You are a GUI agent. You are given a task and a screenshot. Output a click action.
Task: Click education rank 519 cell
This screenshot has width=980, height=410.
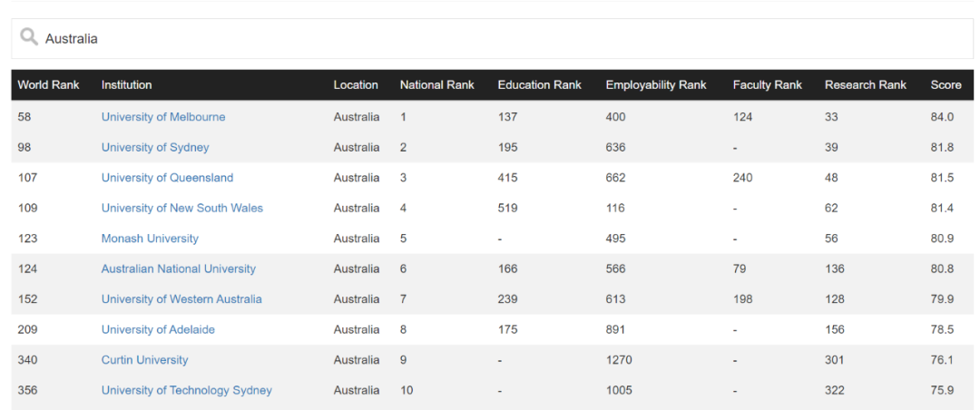[x=507, y=208]
